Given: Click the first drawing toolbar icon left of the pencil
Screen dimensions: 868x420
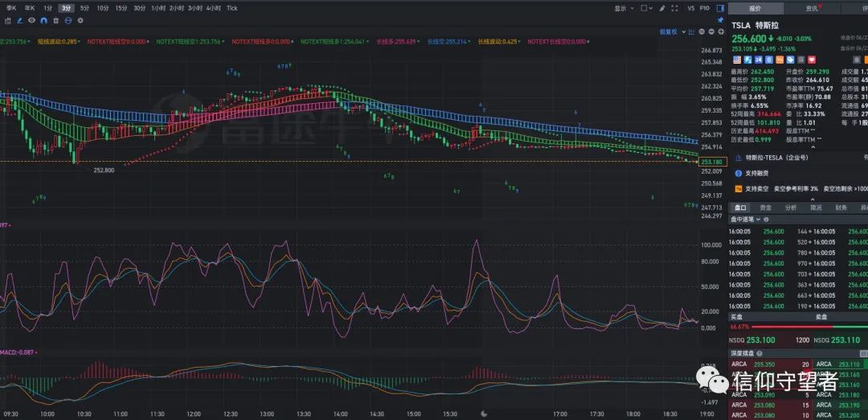Looking at the screenshot, I should click(x=8, y=20).
